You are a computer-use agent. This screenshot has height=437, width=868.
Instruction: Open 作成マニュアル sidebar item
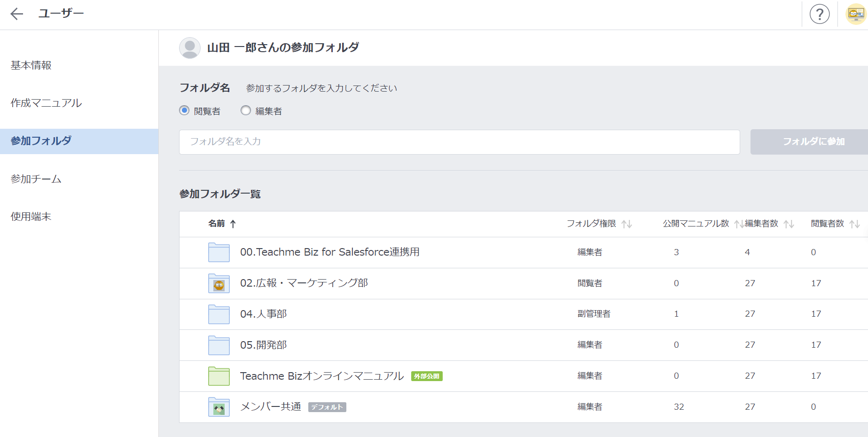(46, 103)
